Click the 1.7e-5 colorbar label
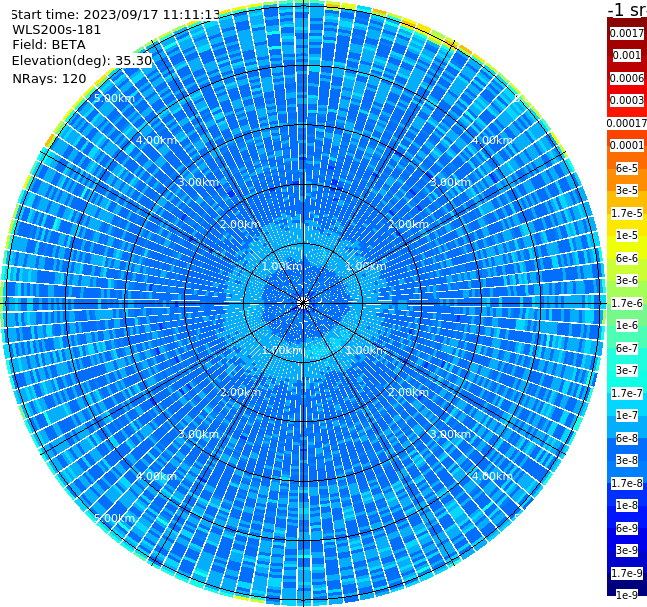This screenshot has height=607, width=647. click(x=627, y=213)
